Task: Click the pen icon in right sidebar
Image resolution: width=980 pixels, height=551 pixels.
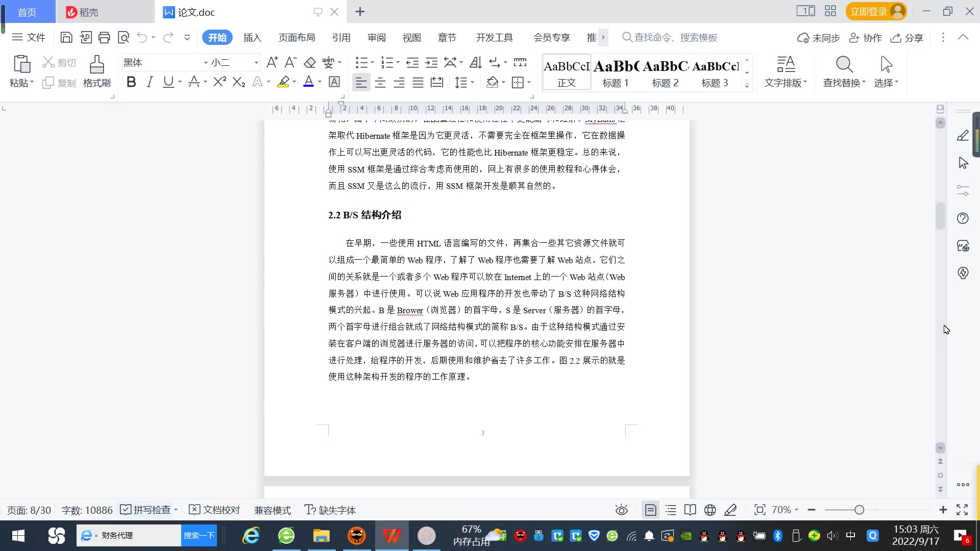Action: pos(963,136)
